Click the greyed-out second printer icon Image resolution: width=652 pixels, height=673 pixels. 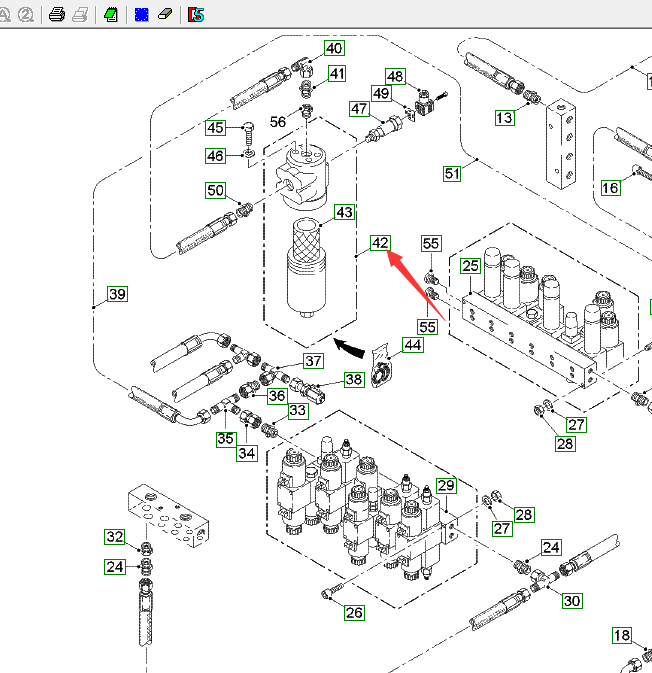[81, 14]
